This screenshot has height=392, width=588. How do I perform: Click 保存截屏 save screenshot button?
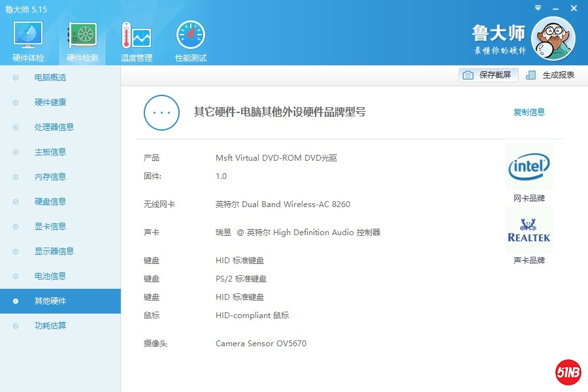click(489, 75)
